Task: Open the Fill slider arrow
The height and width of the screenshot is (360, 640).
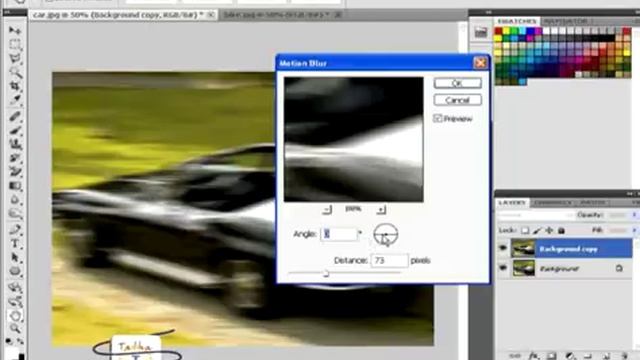Action: pyautogui.click(x=634, y=231)
